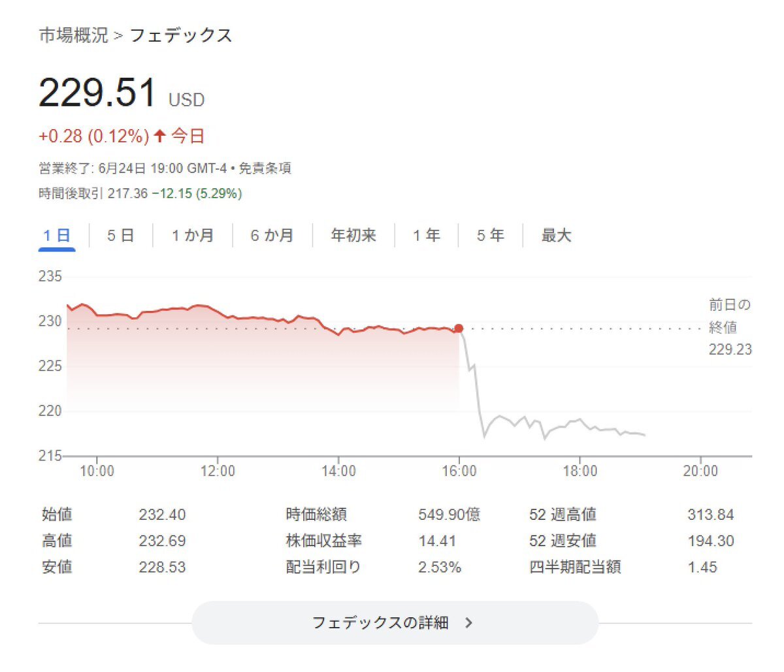This screenshot has height=672, width=784.
Task: Click the chevron arrow on details button
Action: coord(468,623)
